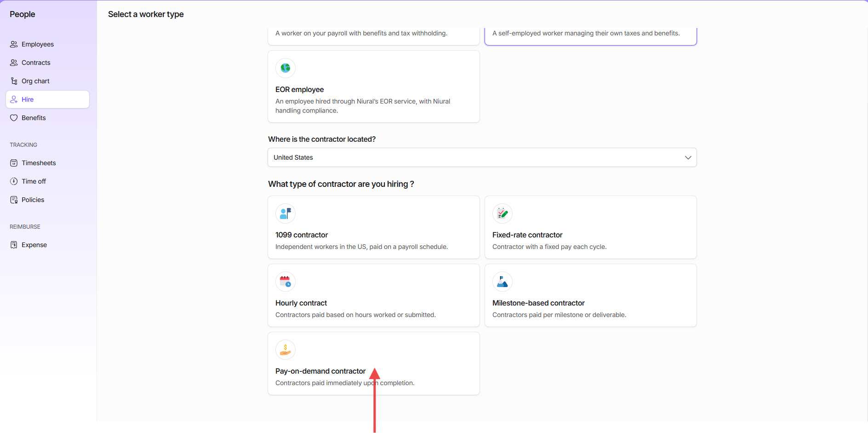Open the Policies page
This screenshot has width=868, height=433.
[x=47, y=200]
